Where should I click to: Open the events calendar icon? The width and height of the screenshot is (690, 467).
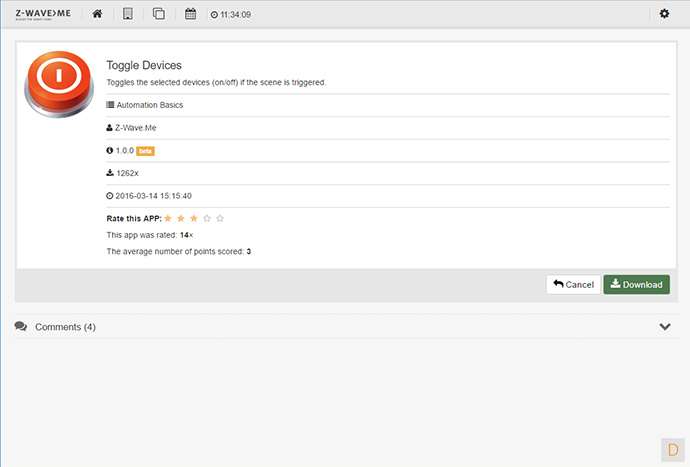pos(191,14)
